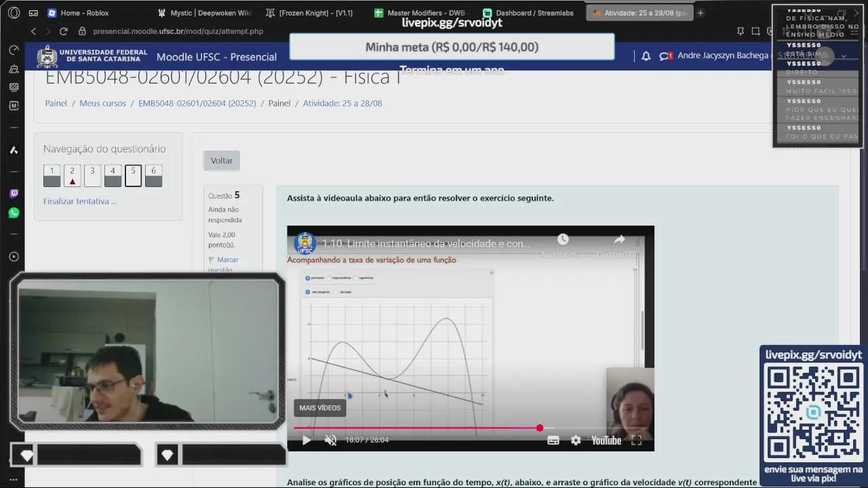The width and height of the screenshot is (868, 488).
Task: Open the Painel breadcrumb link
Action: (56, 103)
